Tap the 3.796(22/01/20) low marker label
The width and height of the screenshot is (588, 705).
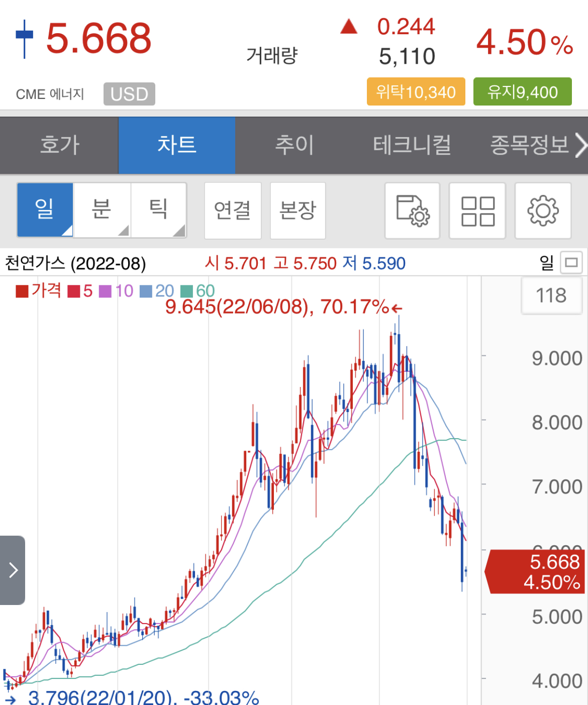coord(143,697)
